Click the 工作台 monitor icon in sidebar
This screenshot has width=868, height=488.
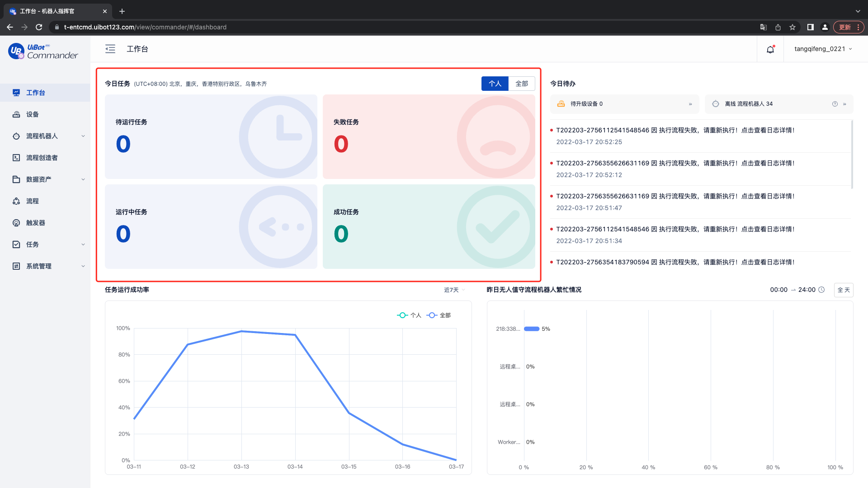[16, 93]
